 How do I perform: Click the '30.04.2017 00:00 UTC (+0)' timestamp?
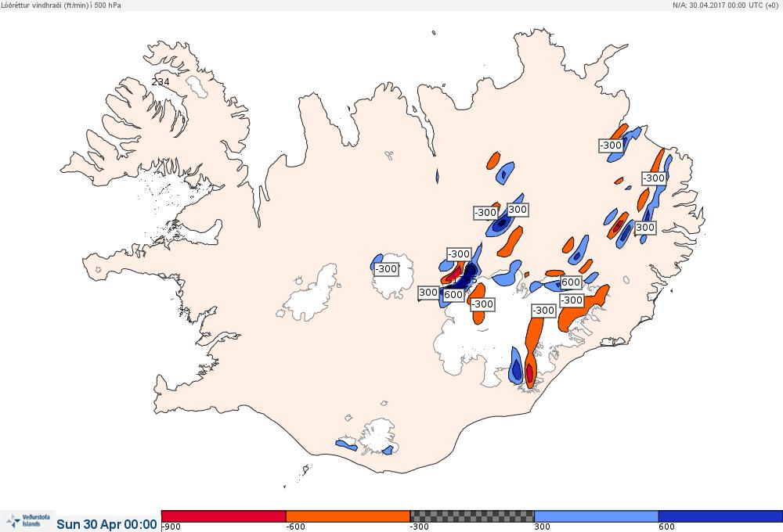click(735, 5)
